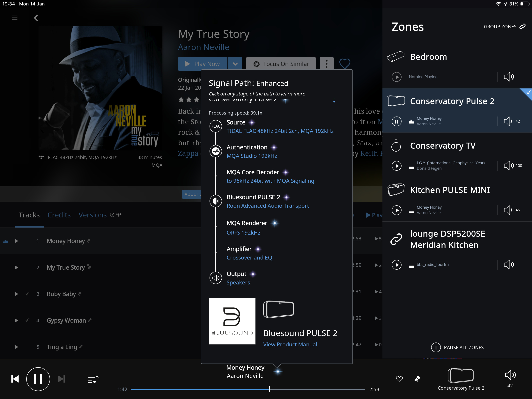The width and height of the screenshot is (532, 399).
Task: Play the lounge DSP5200SE zone
Action: (x=396, y=265)
